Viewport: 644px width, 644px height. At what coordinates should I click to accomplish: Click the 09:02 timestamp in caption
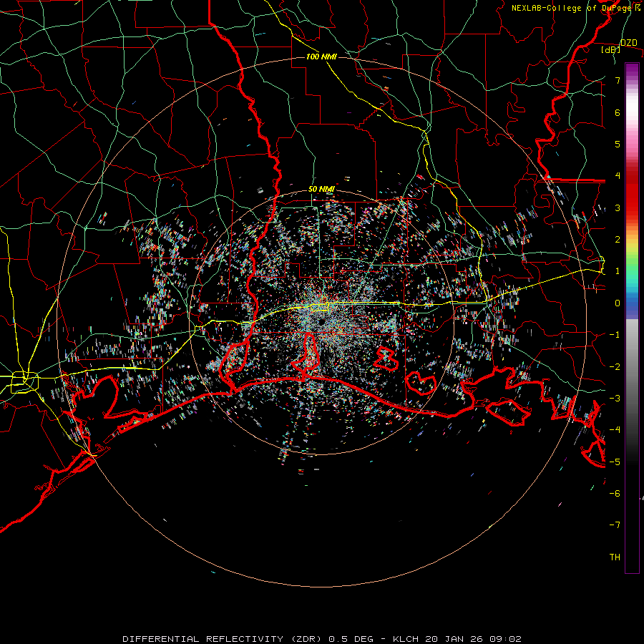click(x=507, y=639)
